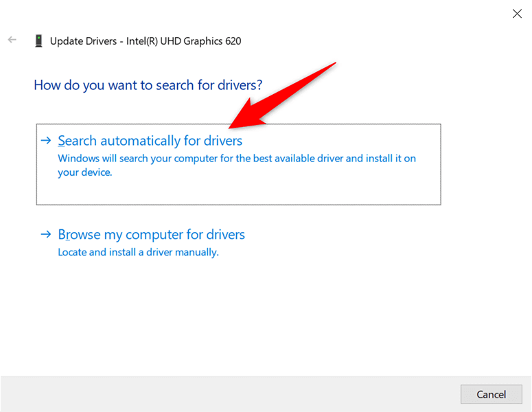The image size is (532, 412).
Task: Click the graphics card device icon
Action: coord(38,41)
